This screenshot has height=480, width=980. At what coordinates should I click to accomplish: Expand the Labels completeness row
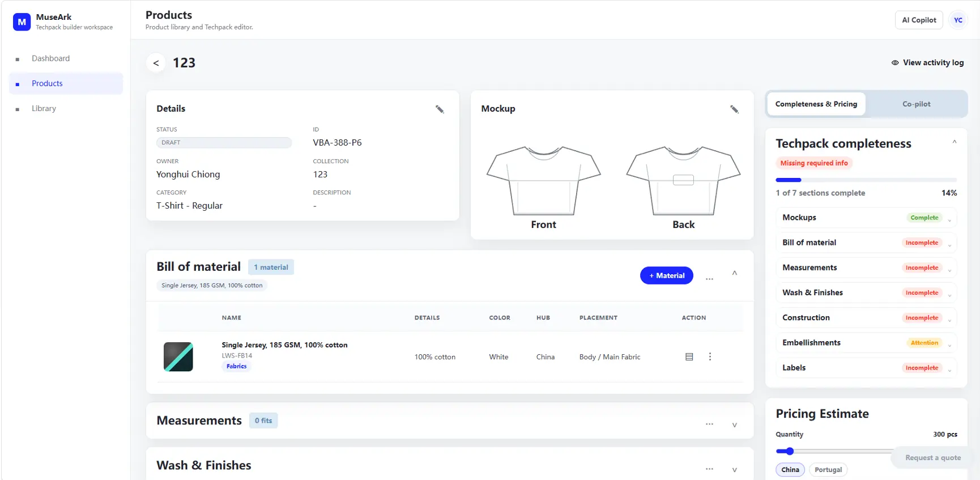949,370
